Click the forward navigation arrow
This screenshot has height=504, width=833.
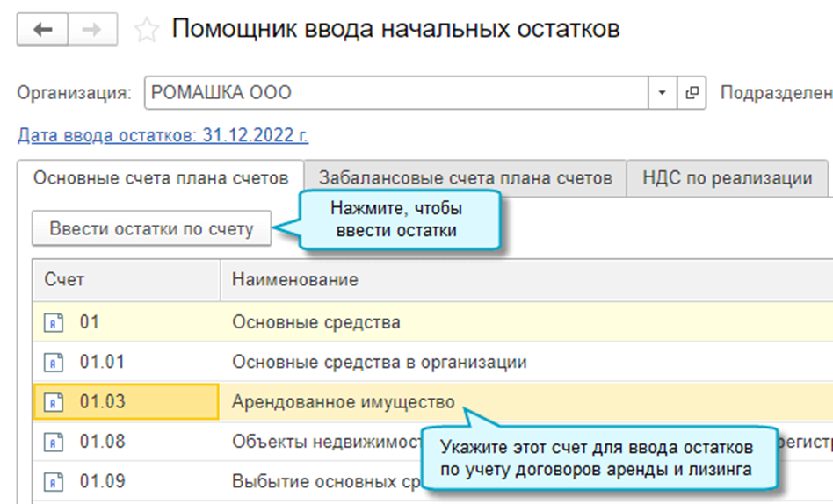[x=91, y=29]
